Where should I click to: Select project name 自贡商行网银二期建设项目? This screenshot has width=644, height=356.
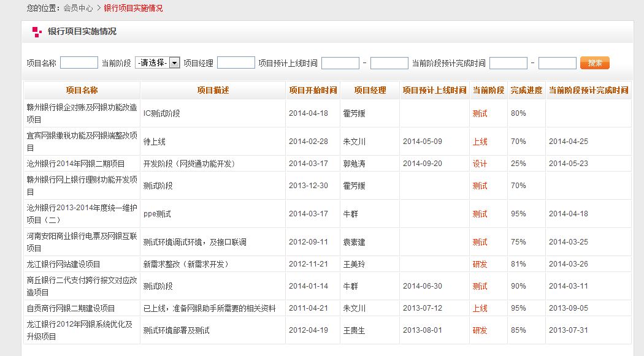tap(71, 308)
